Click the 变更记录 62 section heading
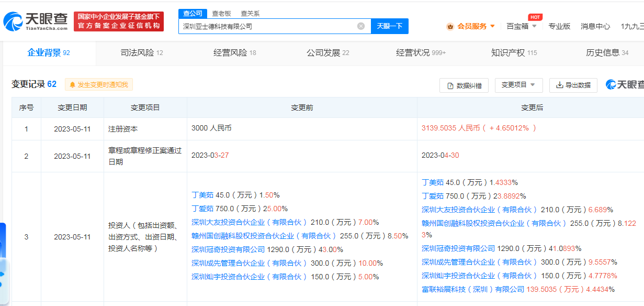Viewport: 644px width, 306px height. 34,84
